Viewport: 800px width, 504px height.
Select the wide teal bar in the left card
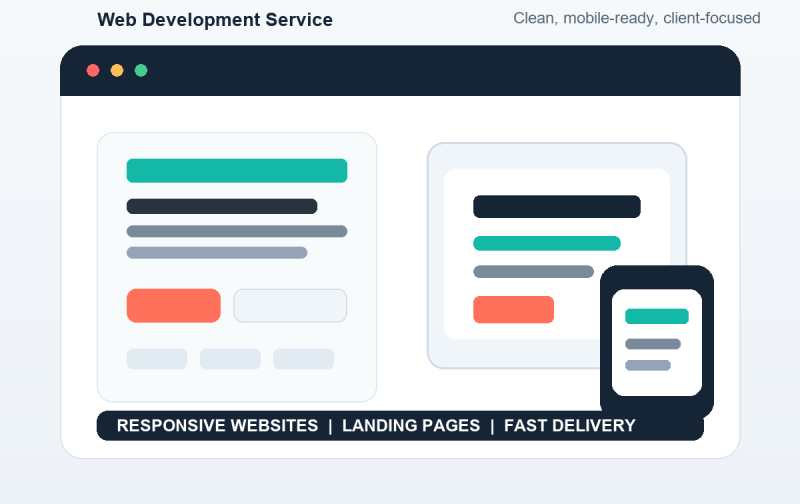[x=237, y=170]
